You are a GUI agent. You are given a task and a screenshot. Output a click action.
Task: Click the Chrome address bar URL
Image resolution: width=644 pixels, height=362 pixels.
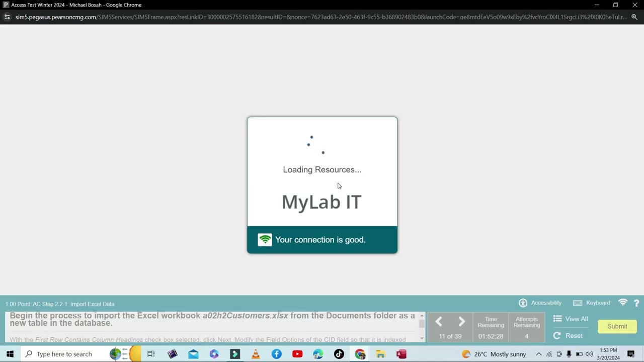click(321, 17)
